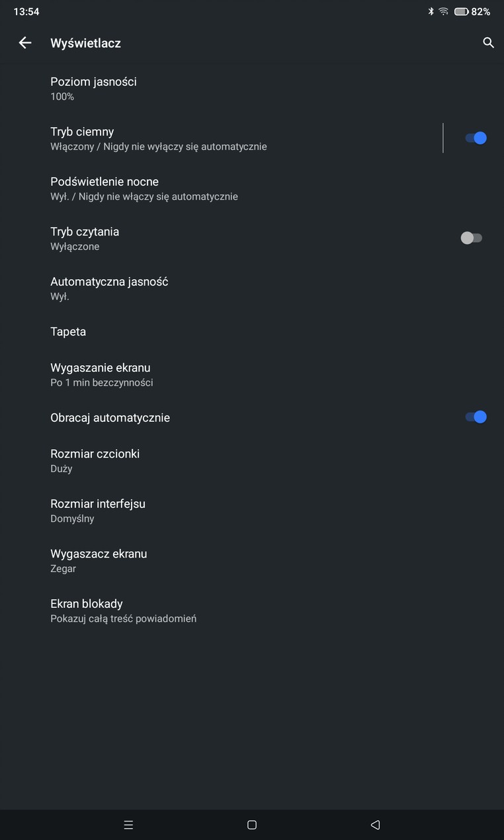The image size is (504, 840).
Task: Open Rozmiar czcionki setting
Action: coord(252,461)
